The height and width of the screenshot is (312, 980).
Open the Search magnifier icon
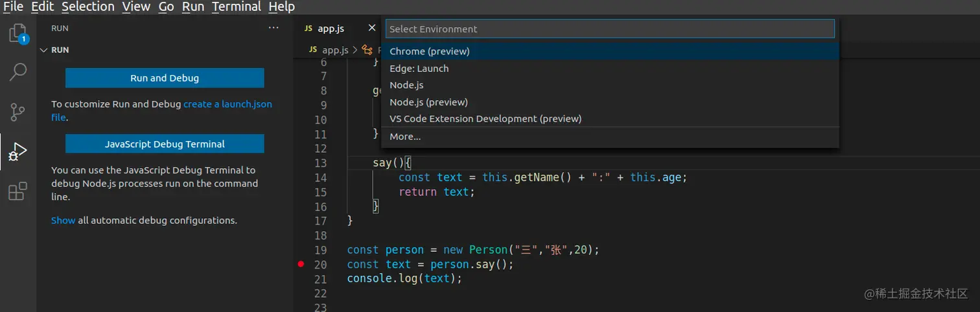18,72
